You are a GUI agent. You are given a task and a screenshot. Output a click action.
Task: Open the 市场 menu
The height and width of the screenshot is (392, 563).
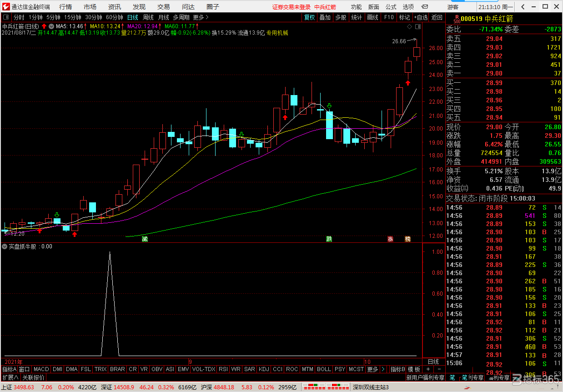90,7
